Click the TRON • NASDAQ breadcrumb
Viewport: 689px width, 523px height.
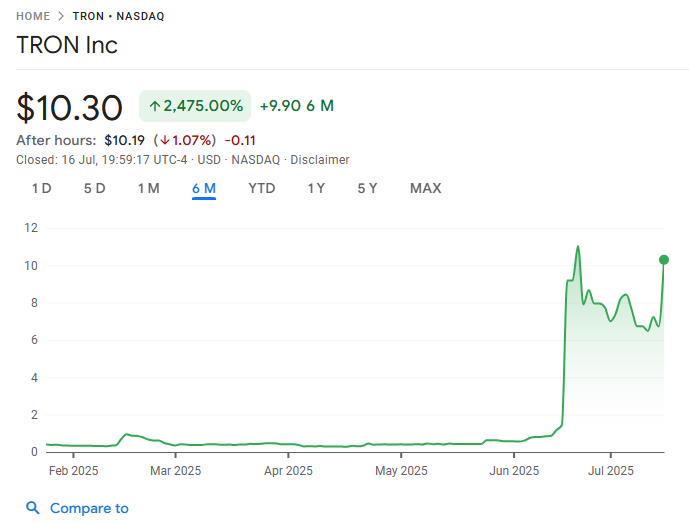[118, 16]
